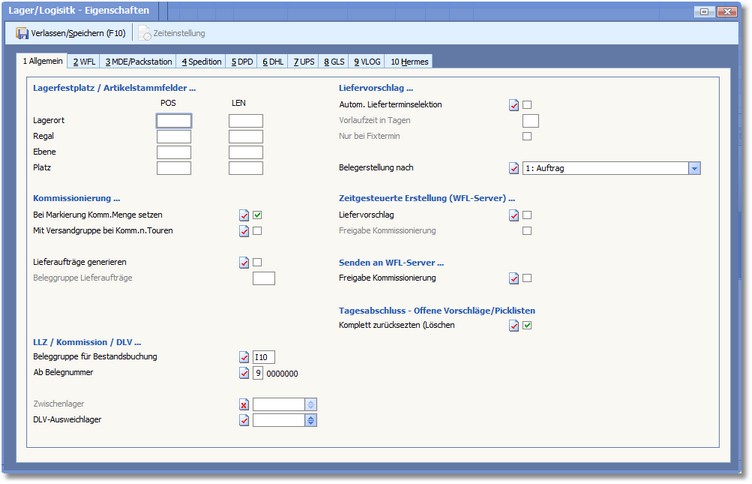Open the 3 MDE/Packstation tab
Viewport: 752px width, 484px height.
pyautogui.click(x=138, y=62)
